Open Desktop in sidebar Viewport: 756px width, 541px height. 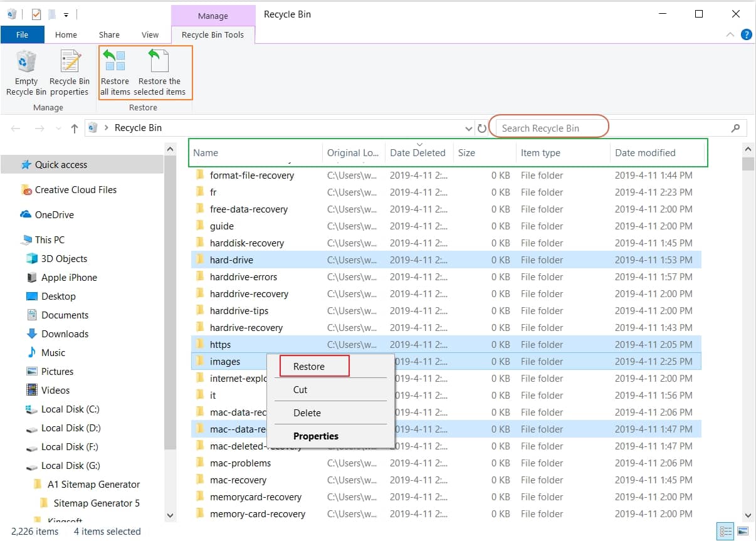[58, 296]
